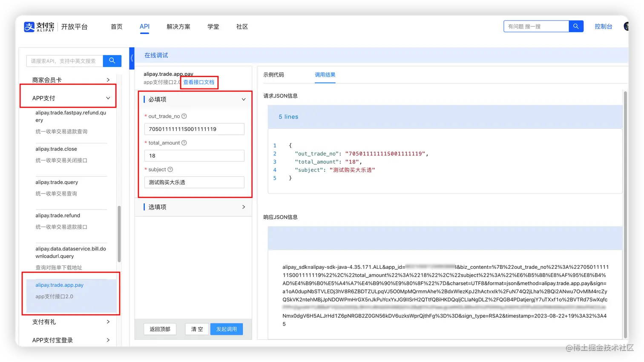The image size is (644, 362).
Task: Click the user avatar in the header
Action: coord(626,26)
